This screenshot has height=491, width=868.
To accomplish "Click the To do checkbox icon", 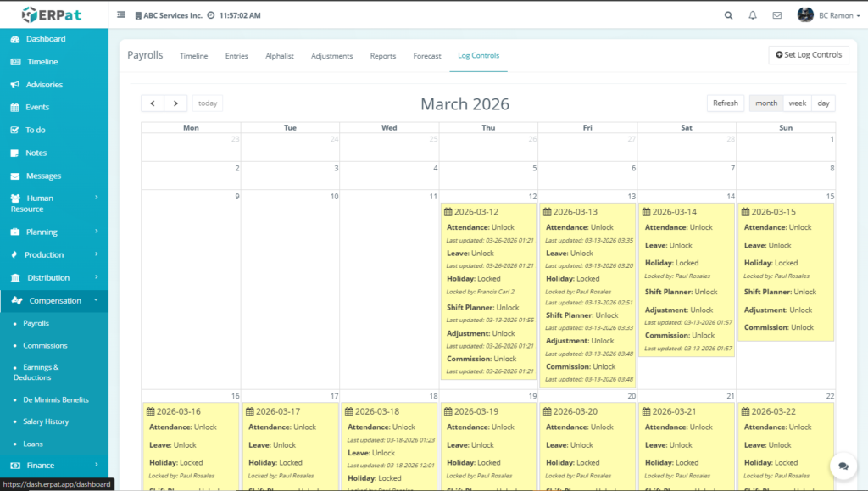I will [15, 130].
